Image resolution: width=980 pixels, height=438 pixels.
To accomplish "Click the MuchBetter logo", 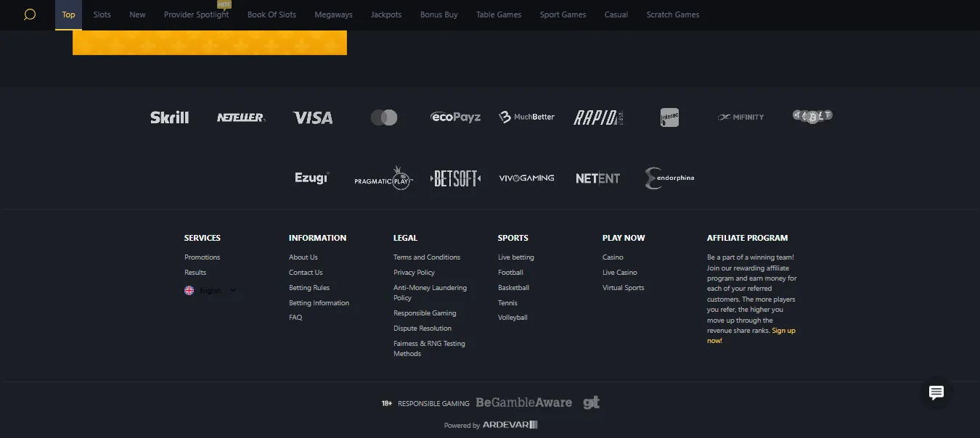I will tap(526, 117).
